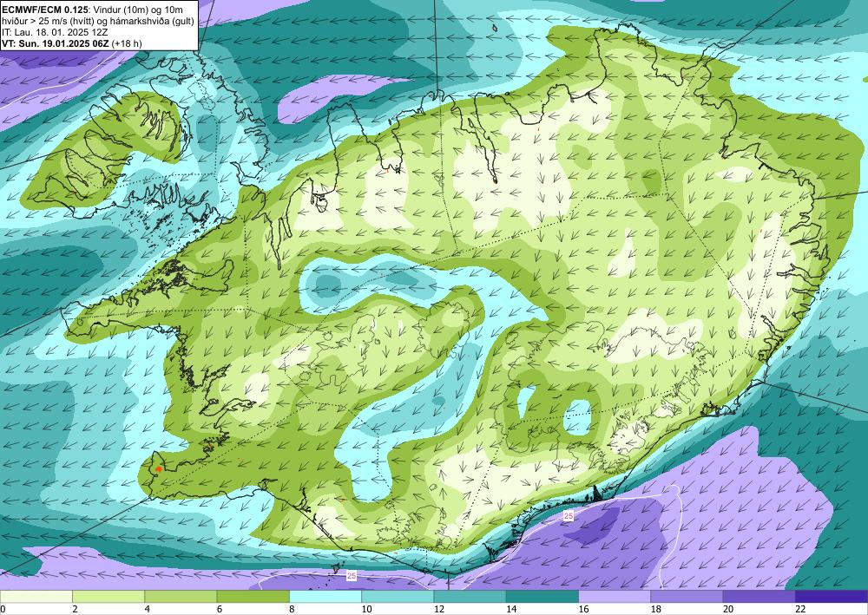Click the purple 18–20 m/s legend swatch
The image size is (868, 615).
[687, 597]
